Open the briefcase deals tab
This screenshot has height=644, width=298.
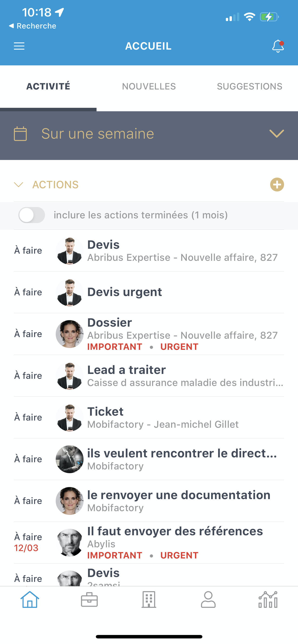click(x=89, y=599)
